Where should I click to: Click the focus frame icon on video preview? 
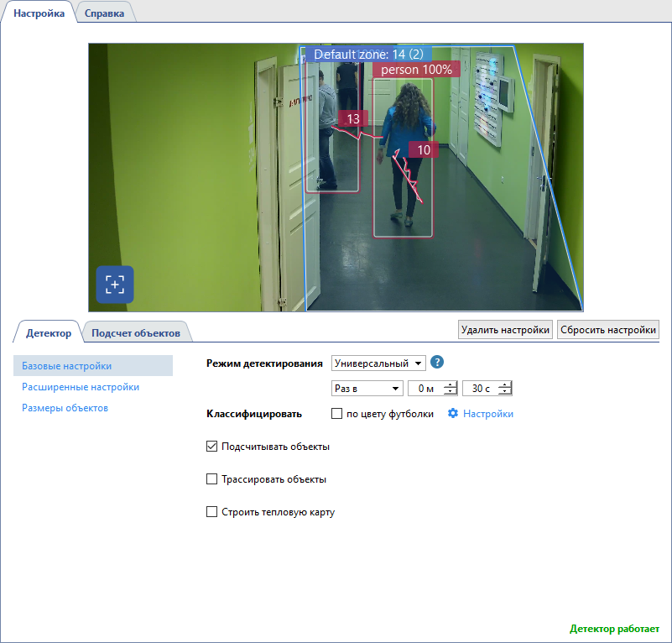(114, 284)
